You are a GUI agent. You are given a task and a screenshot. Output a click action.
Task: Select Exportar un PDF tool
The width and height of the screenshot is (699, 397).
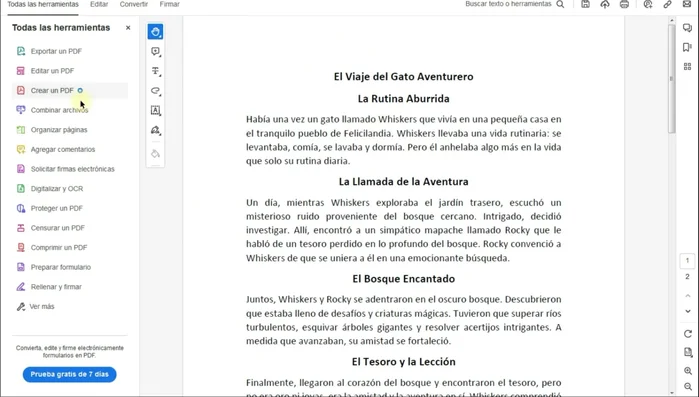tap(70, 51)
